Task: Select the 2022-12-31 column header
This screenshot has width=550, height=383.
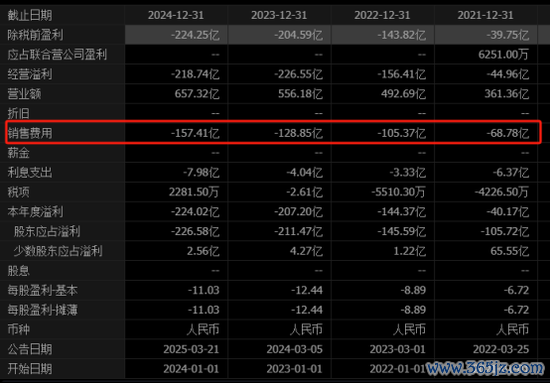Action: pyautogui.click(x=382, y=15)
